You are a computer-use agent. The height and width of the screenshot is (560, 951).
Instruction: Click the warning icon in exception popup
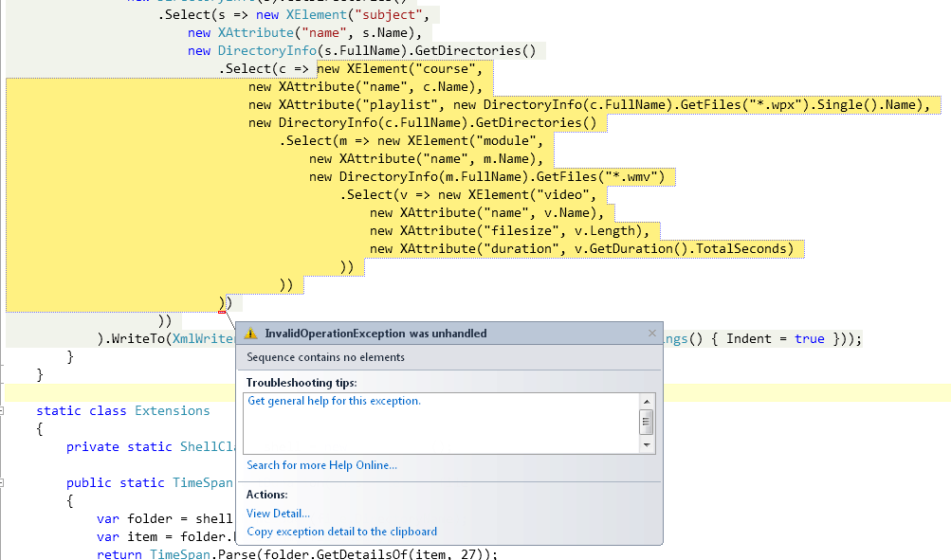coord(250,334)
